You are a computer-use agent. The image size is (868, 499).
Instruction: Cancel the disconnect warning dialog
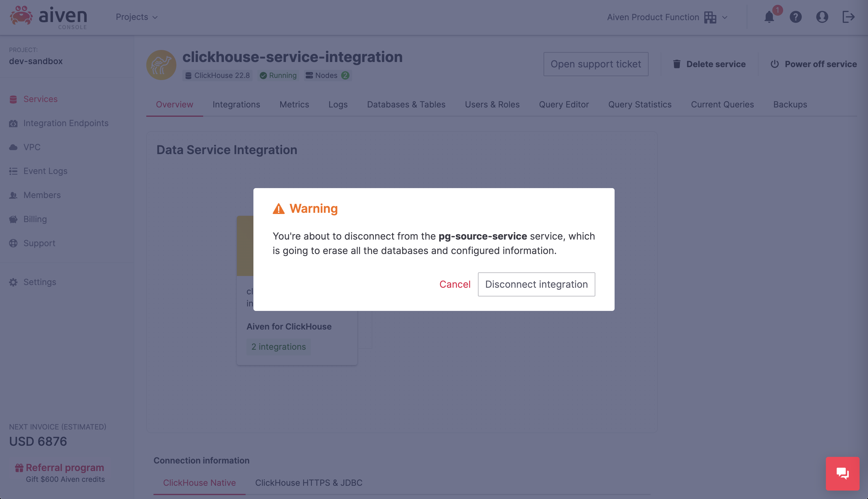click(x=455, y=284)
